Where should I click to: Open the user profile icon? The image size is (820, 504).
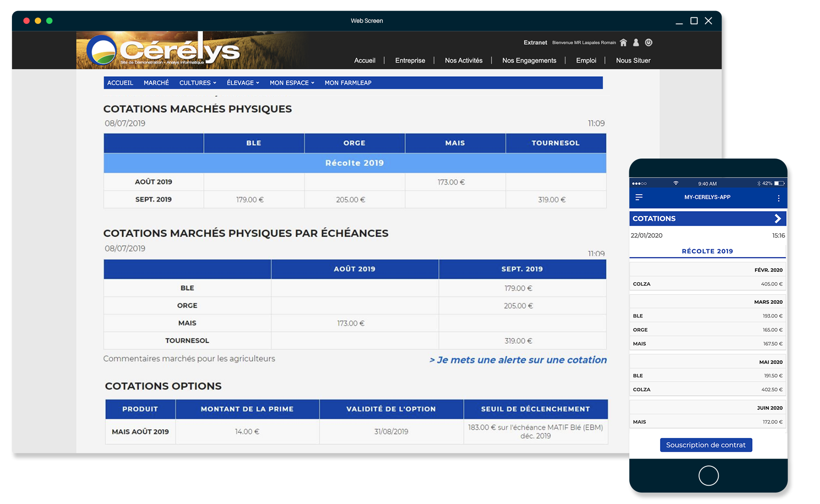(x=636, y=43)
